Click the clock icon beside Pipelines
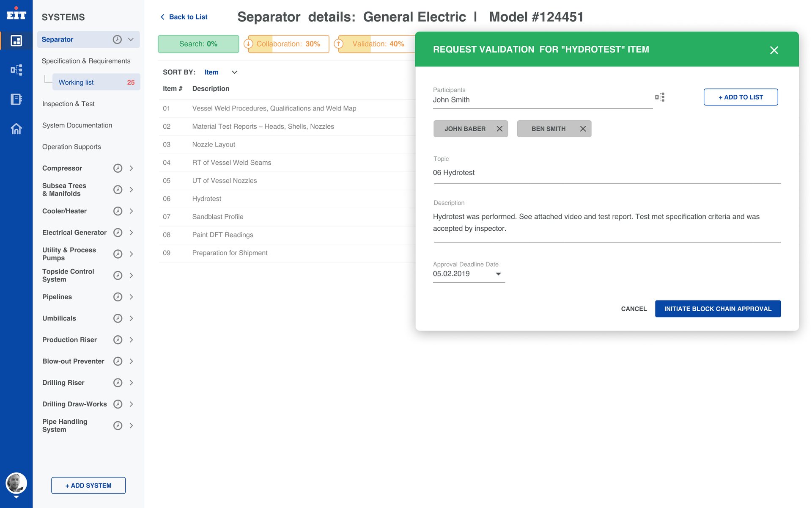This screenshot has width=812, height=508. (x=118, y=297)
